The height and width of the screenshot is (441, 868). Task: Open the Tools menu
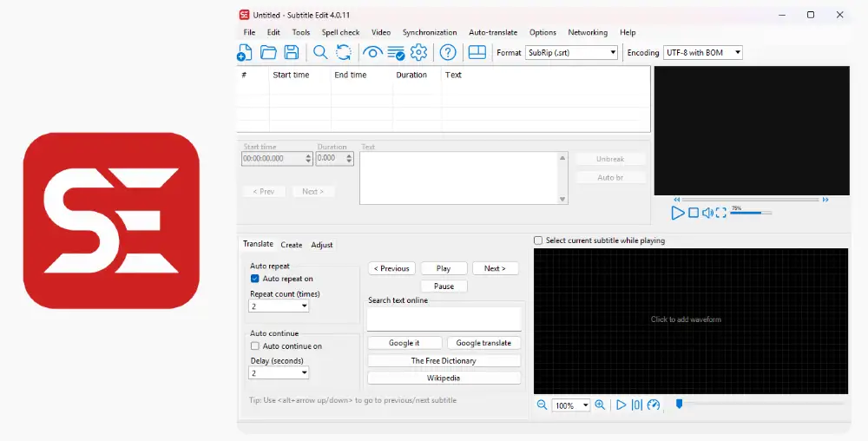301,33
